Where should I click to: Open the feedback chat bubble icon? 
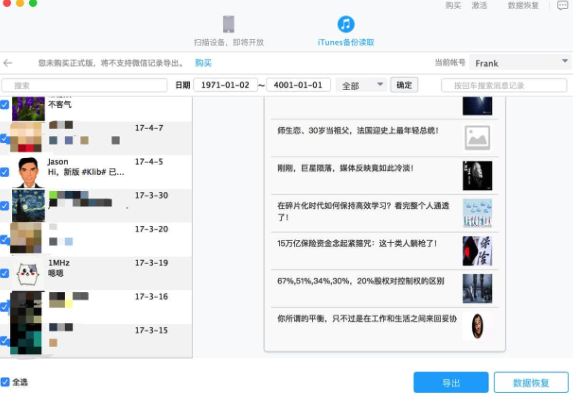click(562, 5)
